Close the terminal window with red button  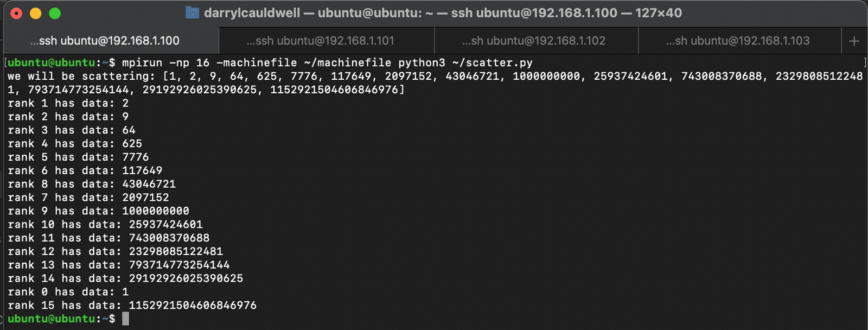click(16, 13)
